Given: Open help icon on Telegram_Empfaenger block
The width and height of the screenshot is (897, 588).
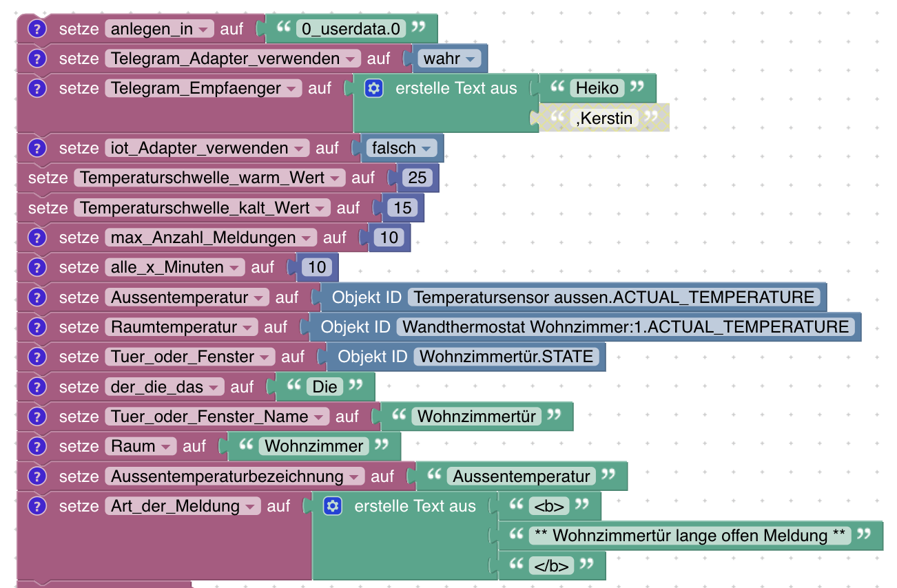Looking at the screenshot, I should (x=37, y=88).
